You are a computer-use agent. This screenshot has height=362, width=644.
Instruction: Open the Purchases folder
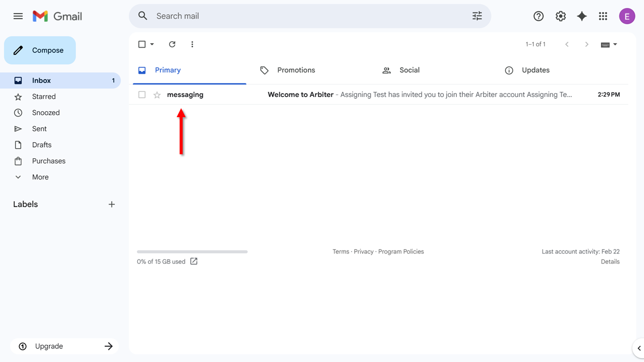(x=60, y=161)
